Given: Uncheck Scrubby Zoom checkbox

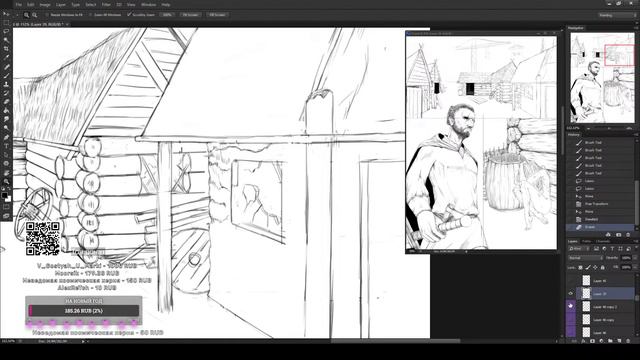Looking at the screenshot, I should coord(129,15).
